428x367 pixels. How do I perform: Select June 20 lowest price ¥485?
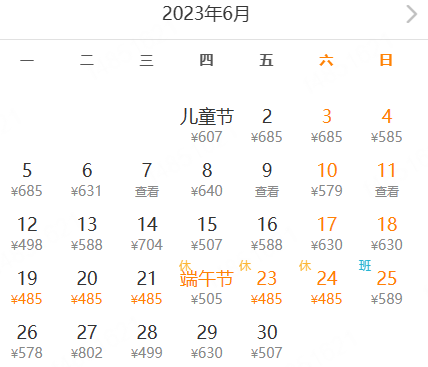coord(87,288)
